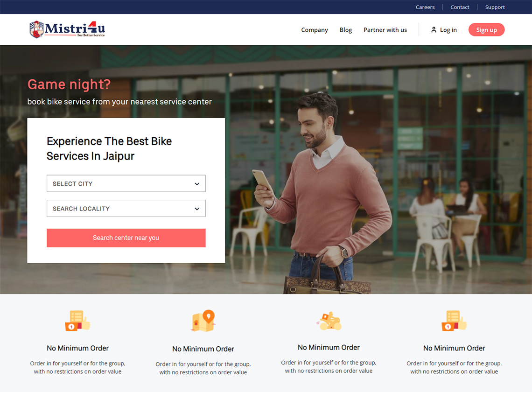Click the last thumbs-up order icon
This screenshot has height=406, width=532.
[x=454, y=321]
